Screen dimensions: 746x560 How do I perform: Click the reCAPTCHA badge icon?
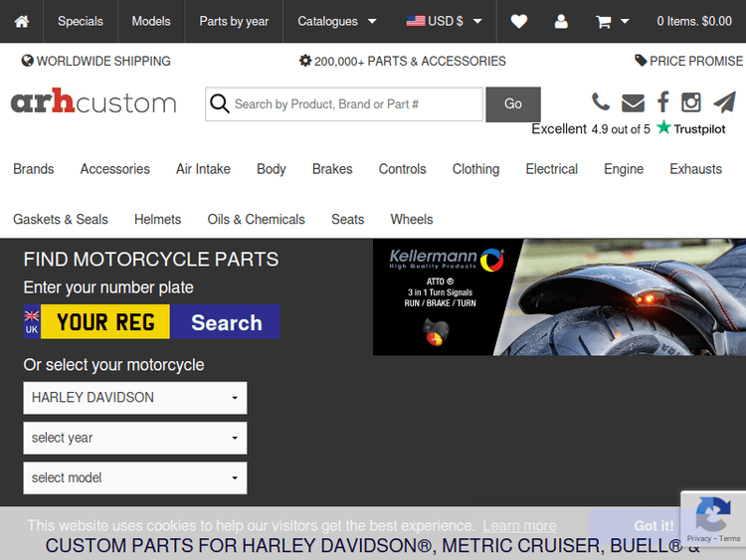(713, 514)
